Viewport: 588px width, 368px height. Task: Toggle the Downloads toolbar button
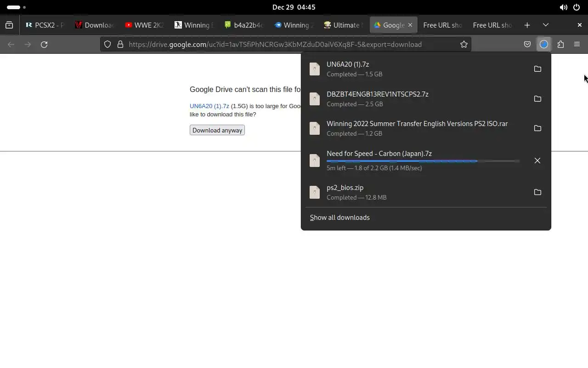coord(544,44)
